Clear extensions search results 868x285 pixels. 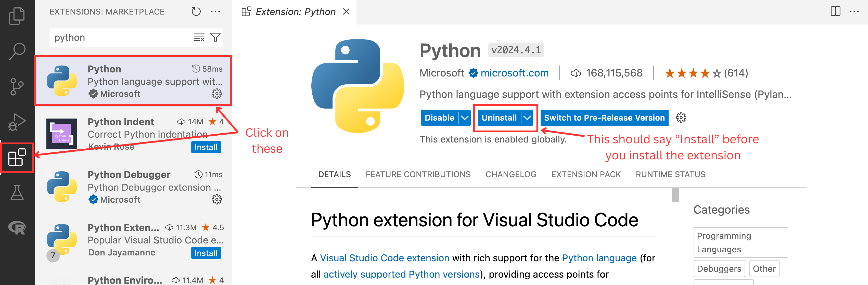click(199, 37)
